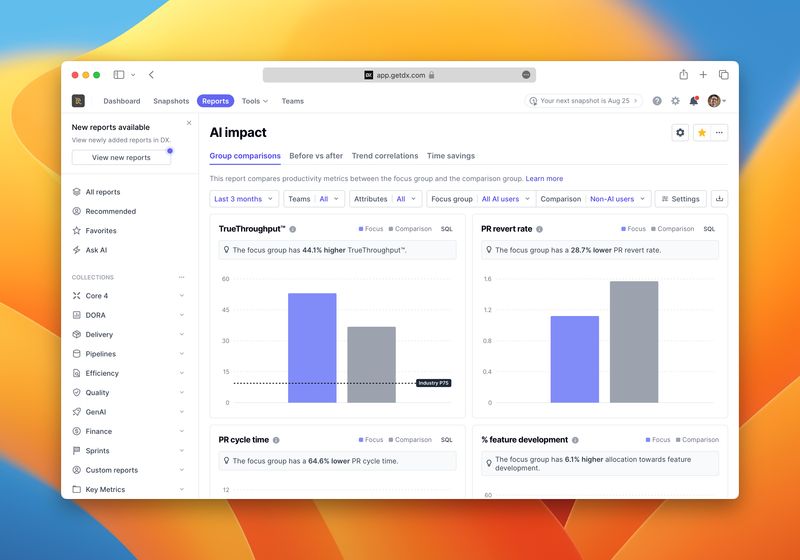Open the Last 3 months dropdown
Viewport: 800px width, 560px height.
click(x=243, y=199)
